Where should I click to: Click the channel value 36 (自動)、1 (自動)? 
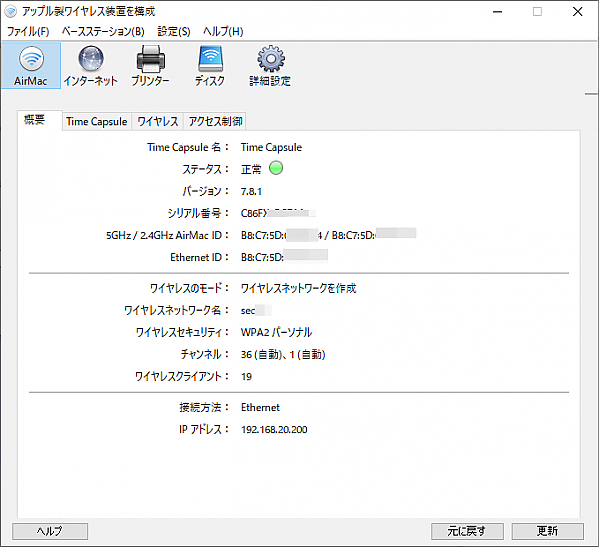click(283, 354)
